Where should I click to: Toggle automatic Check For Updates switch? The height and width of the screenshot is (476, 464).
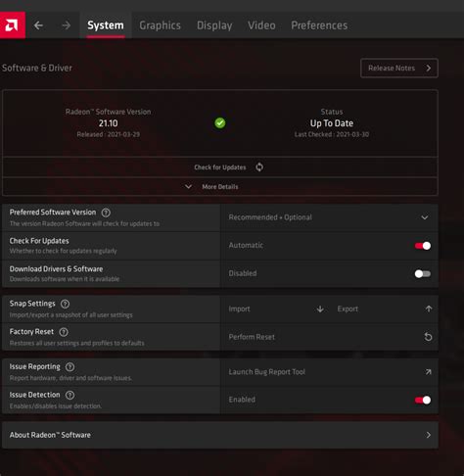(x=423, y=246)
